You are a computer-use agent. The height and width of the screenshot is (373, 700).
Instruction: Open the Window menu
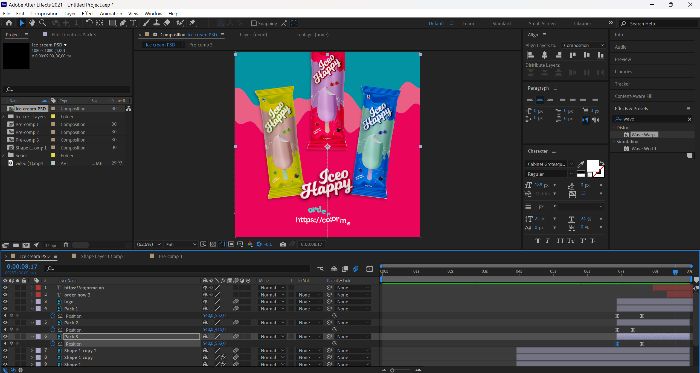(153, 14)
